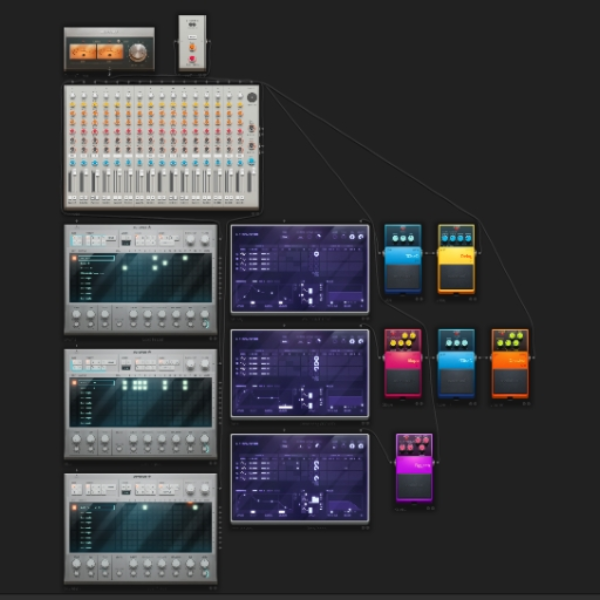This screenshot has height=600, width=600.
Task: Toggle orange power light on bottom drum machine
Action: (x=74, y=507)
